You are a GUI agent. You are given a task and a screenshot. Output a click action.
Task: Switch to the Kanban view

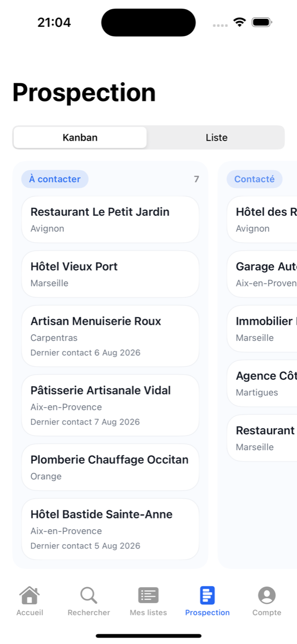click(x=80, y=137)
